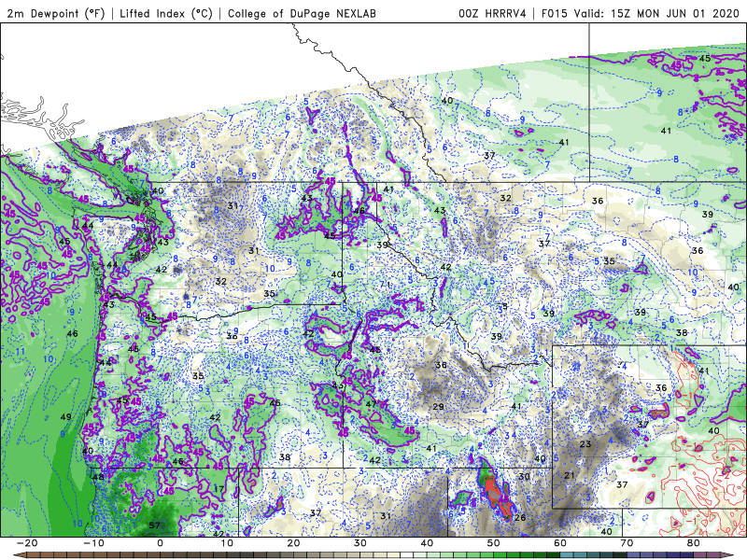Click the 23 dewpoint reading on the map
This screenshot has height=560, width=747.
pyautogui.click(x=585, y=444)
